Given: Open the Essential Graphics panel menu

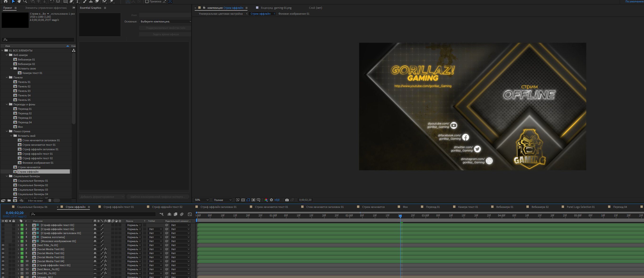Looking at the screenshot, I should coord(105,8).
